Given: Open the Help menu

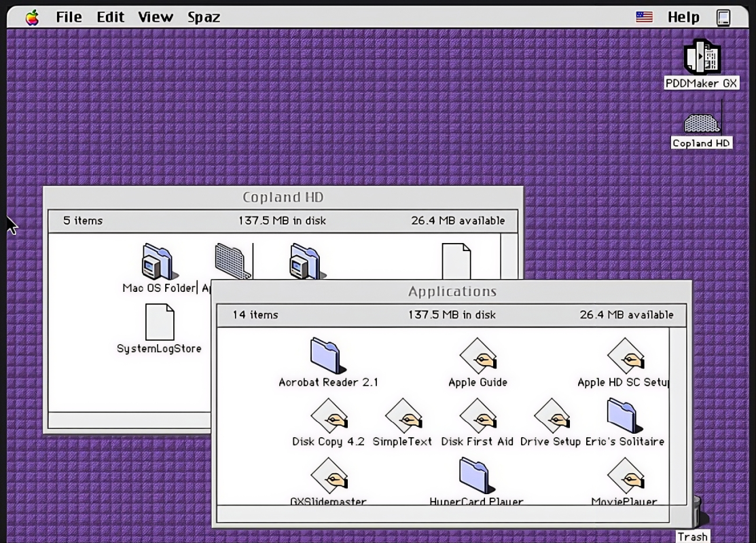Looking at the screenshot, I should pos(683,18).
